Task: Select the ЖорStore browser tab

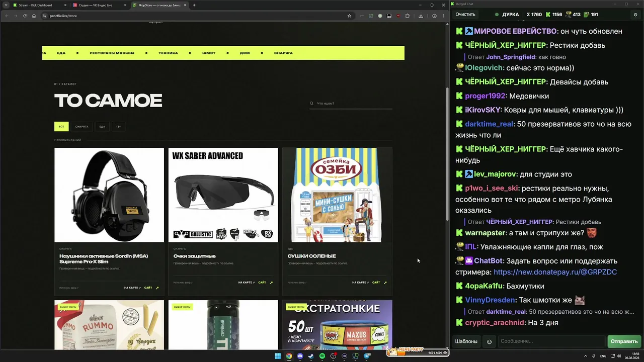Action: click(159, 5)
